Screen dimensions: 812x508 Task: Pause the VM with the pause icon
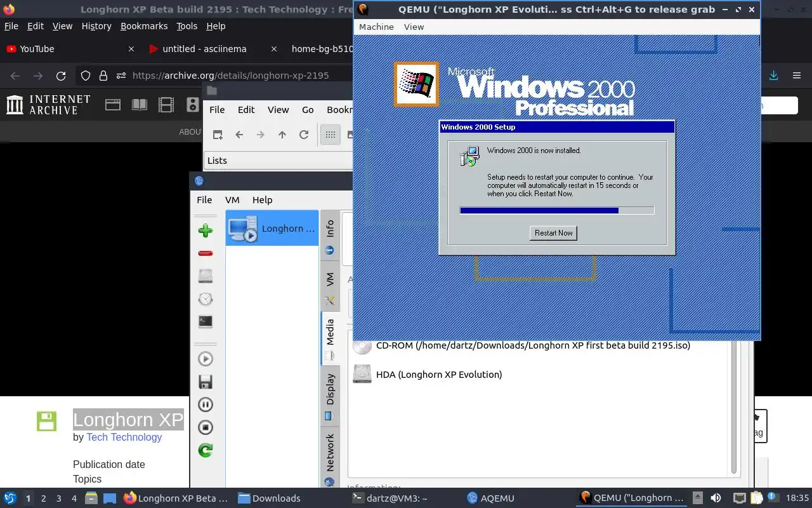205,404
